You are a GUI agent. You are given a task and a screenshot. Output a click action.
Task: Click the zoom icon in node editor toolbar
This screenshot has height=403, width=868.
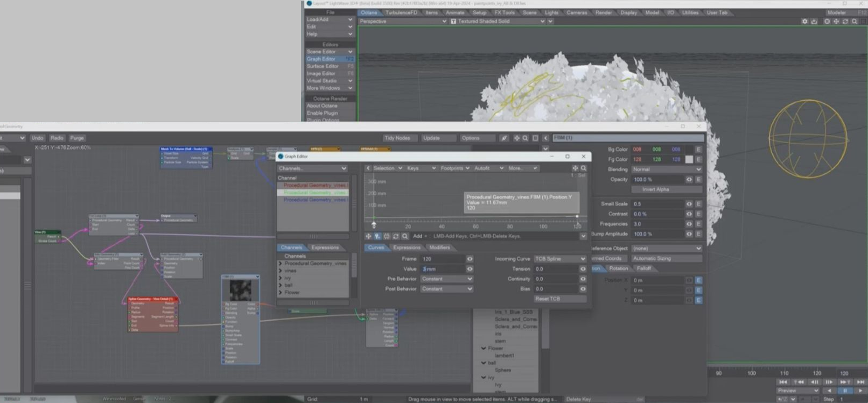[525, 138]
